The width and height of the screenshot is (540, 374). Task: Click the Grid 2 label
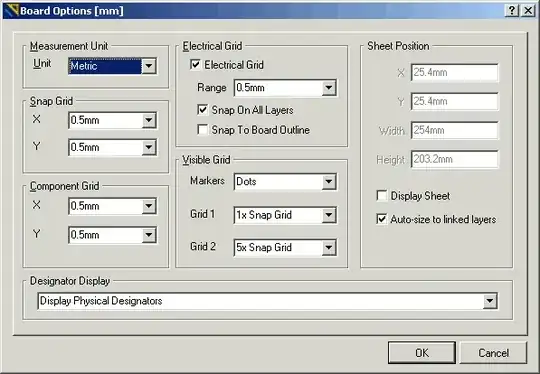tap(203, 247)
